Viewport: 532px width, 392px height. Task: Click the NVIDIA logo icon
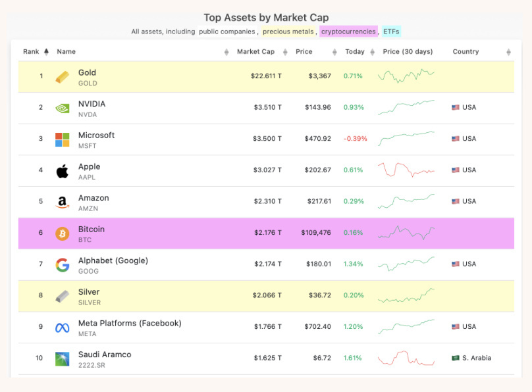point(62,109)
